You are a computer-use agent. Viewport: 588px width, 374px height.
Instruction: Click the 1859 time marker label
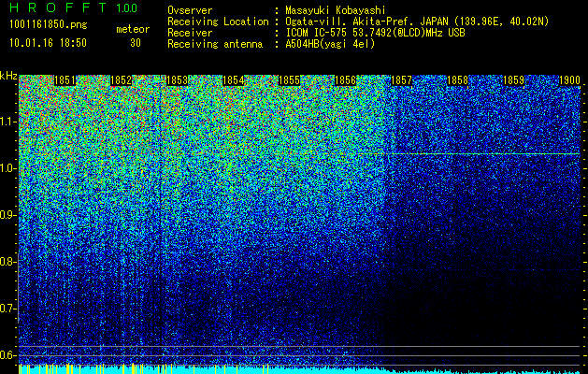513,80
